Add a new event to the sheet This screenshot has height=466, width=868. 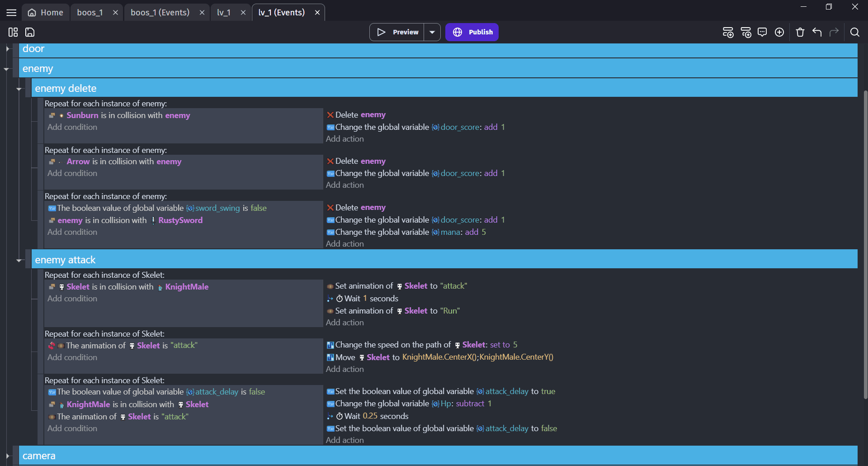pos(728,32)
